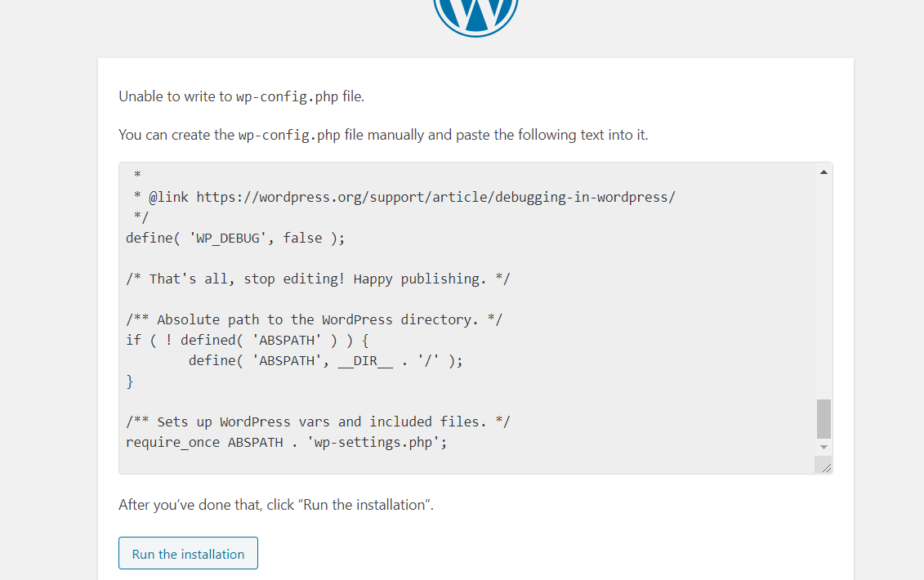Click the @link debugging-in-wordpress URL text

[x=435, y=197]
